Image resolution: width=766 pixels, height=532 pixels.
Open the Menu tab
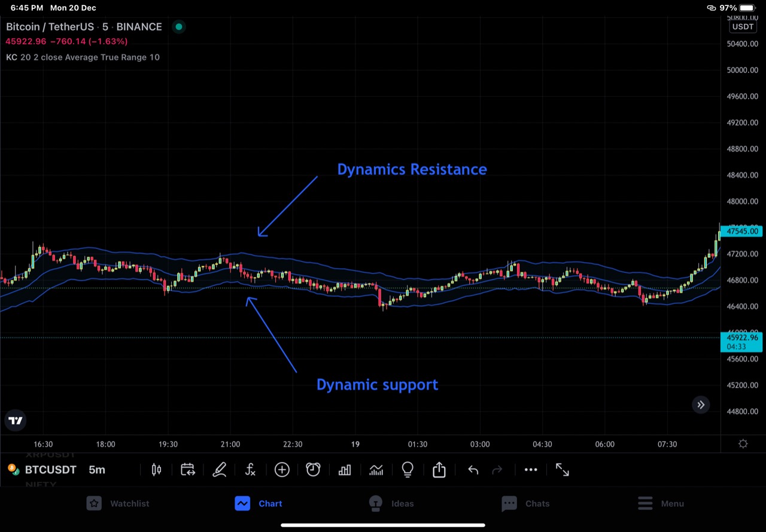pyautogui.click(x=661, y=503)
